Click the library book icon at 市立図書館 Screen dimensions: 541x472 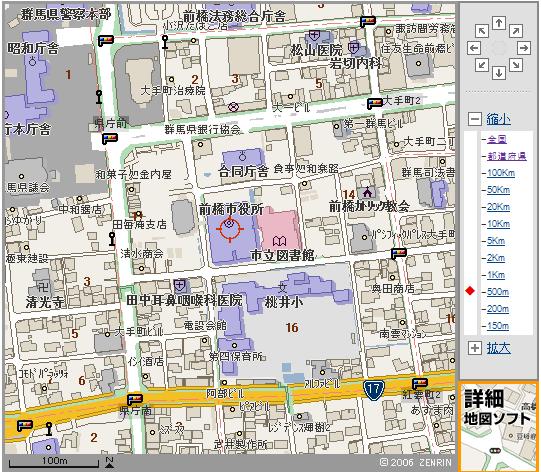pos(279,240)
